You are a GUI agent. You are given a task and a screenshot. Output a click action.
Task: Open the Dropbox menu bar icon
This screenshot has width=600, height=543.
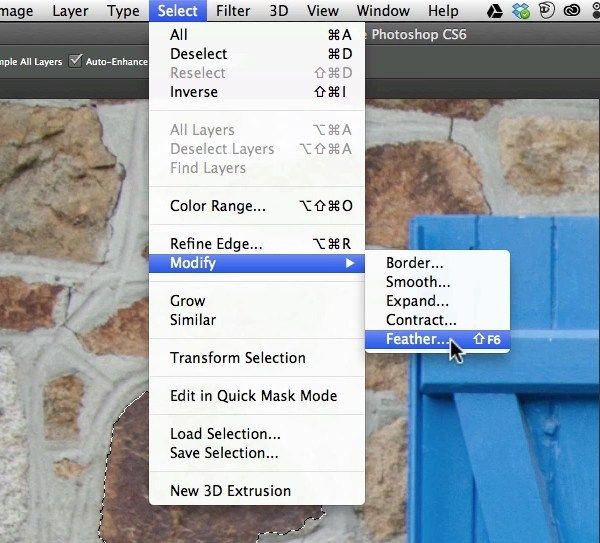pyautogui.click(x=520, y=12)
